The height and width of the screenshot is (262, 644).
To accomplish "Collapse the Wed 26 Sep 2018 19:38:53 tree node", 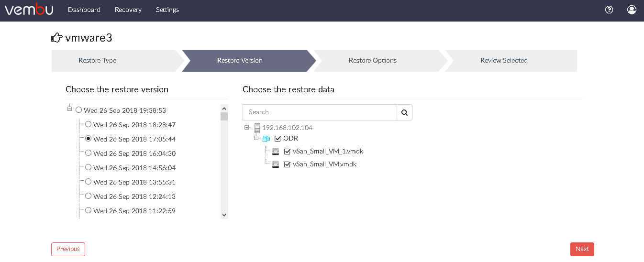I will [70, 109].
